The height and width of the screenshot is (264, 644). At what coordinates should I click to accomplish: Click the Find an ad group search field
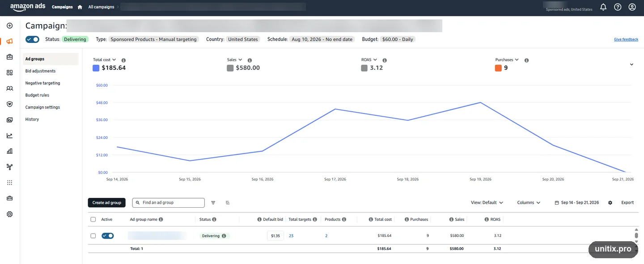click(168, 203)
